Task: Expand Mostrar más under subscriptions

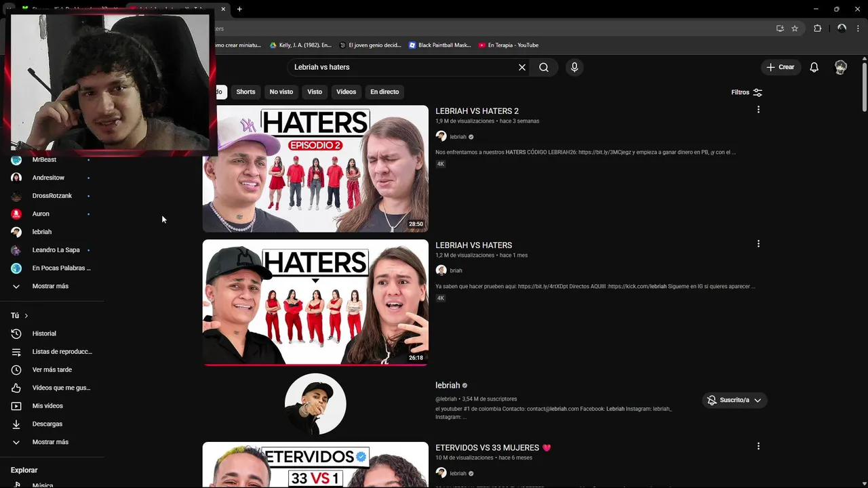Action: (x=51, y=286)
